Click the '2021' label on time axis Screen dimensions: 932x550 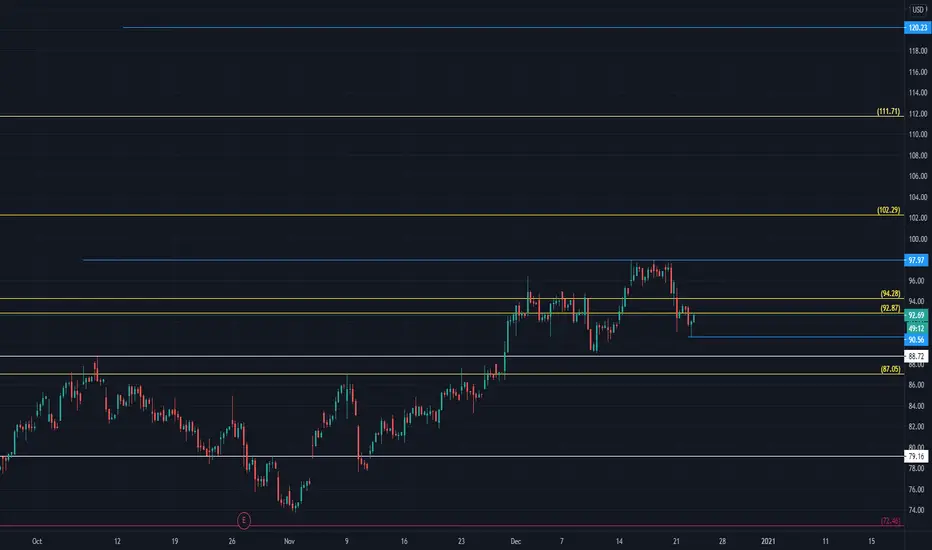768,541
